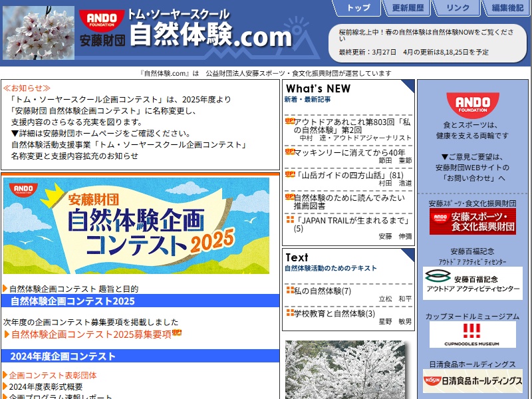Open マッキンリーに消えてから40年 article
Viewport: 532px width, 399px height.
(350, 152)
